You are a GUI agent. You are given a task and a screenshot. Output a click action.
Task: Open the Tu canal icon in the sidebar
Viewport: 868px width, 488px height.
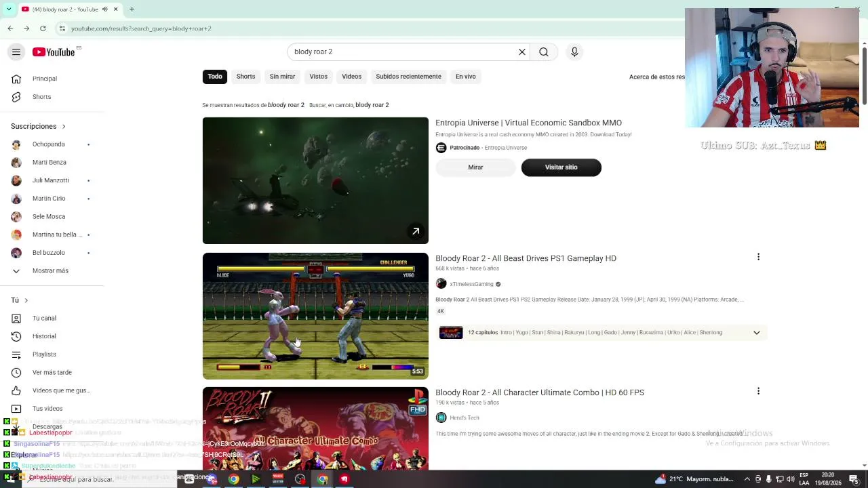tap(16, 318)
